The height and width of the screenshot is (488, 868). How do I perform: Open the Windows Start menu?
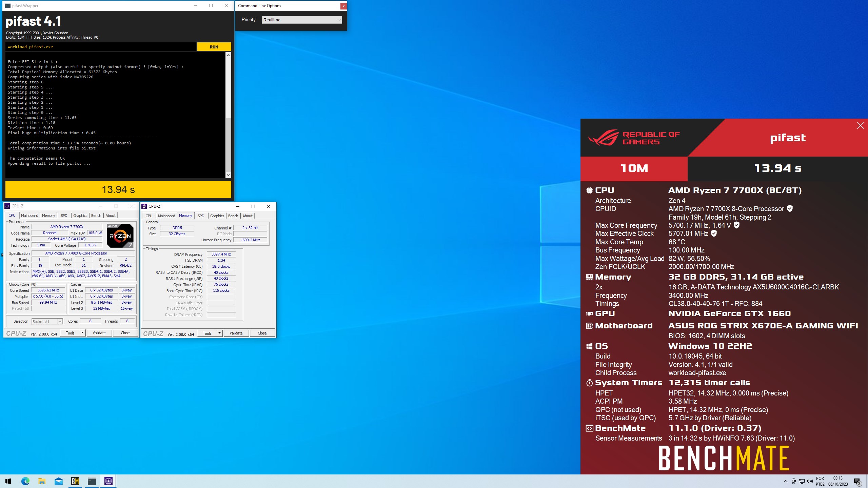pyautogui.click(x=8, y=481)
